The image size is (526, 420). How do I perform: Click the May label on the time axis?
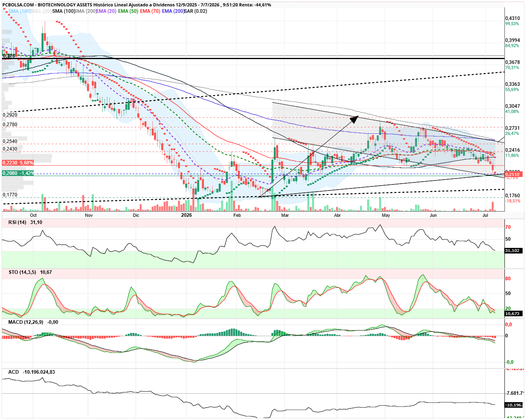pos(386,215)
